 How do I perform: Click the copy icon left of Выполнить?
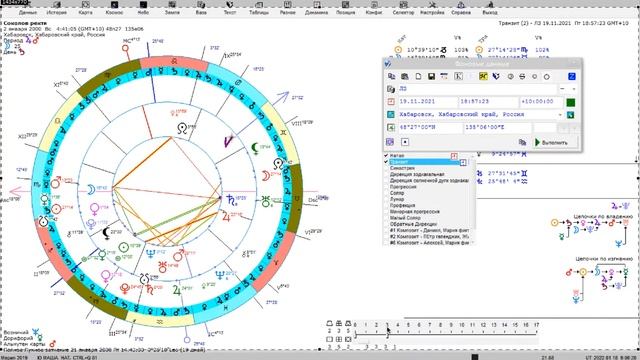click(x=522, y=142)
